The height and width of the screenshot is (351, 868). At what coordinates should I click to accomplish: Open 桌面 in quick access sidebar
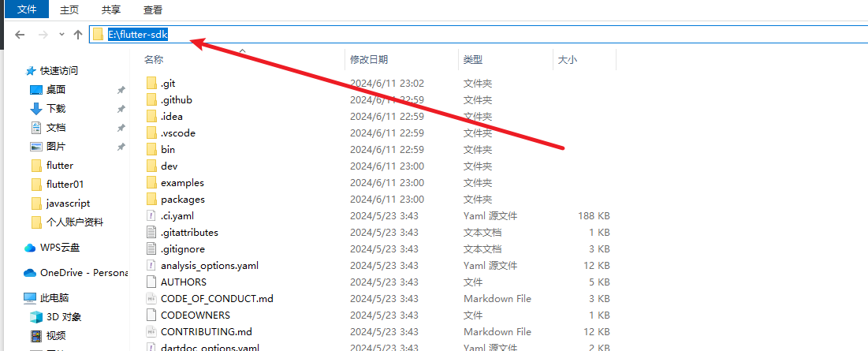click(x=56, y=90)
